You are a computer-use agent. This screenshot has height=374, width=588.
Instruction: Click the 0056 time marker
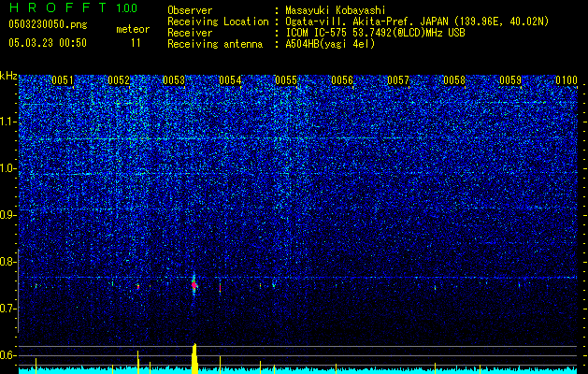pyautogui.click(x=342, y=80)
